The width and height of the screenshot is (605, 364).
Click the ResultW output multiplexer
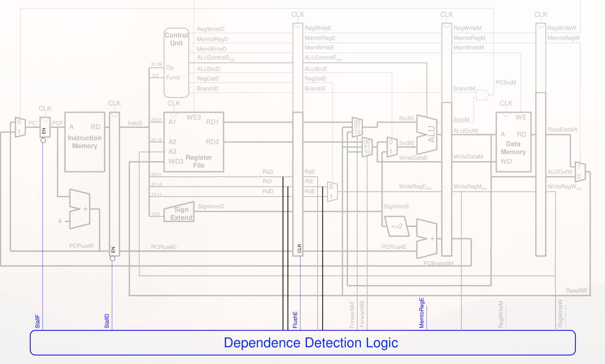[580, 172]
